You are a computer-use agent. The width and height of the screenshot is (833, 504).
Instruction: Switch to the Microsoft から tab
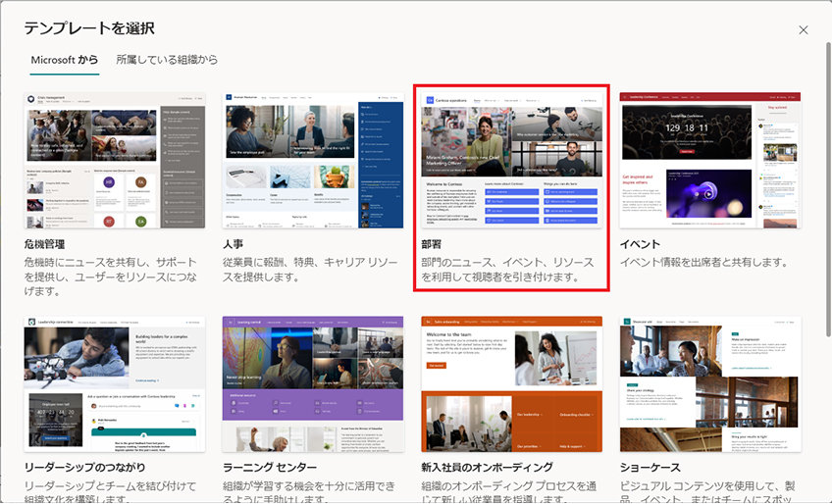tap(65, 60)
